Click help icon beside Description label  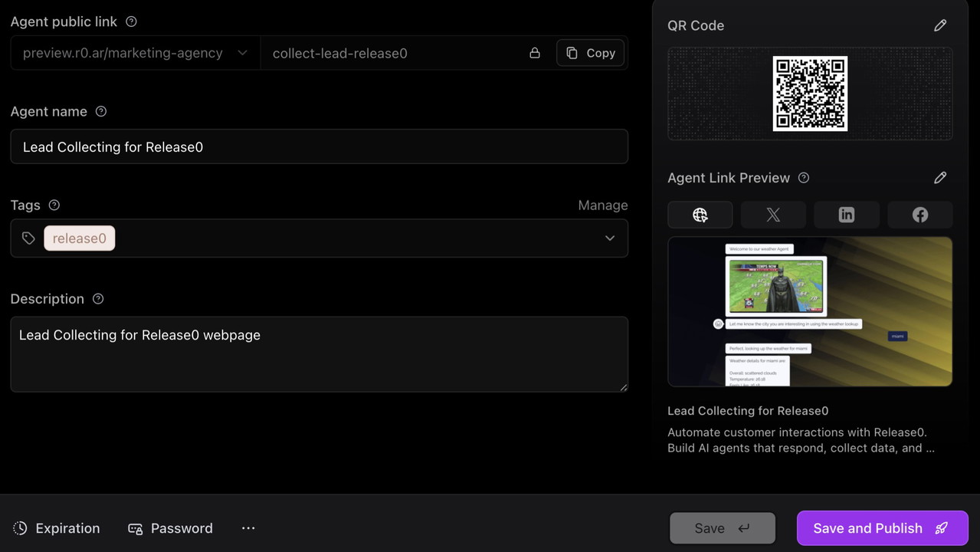[98, 298]
